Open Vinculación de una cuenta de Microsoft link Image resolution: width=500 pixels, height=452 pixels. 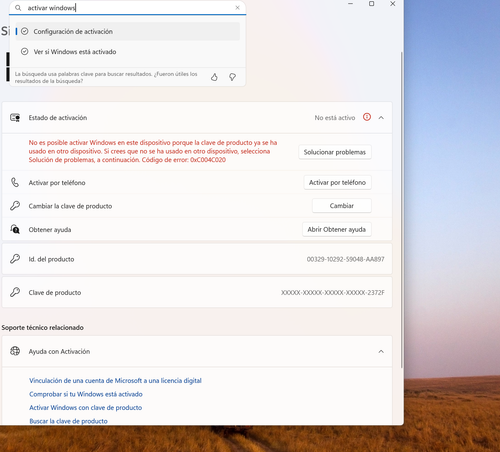[x=115, y=380]
